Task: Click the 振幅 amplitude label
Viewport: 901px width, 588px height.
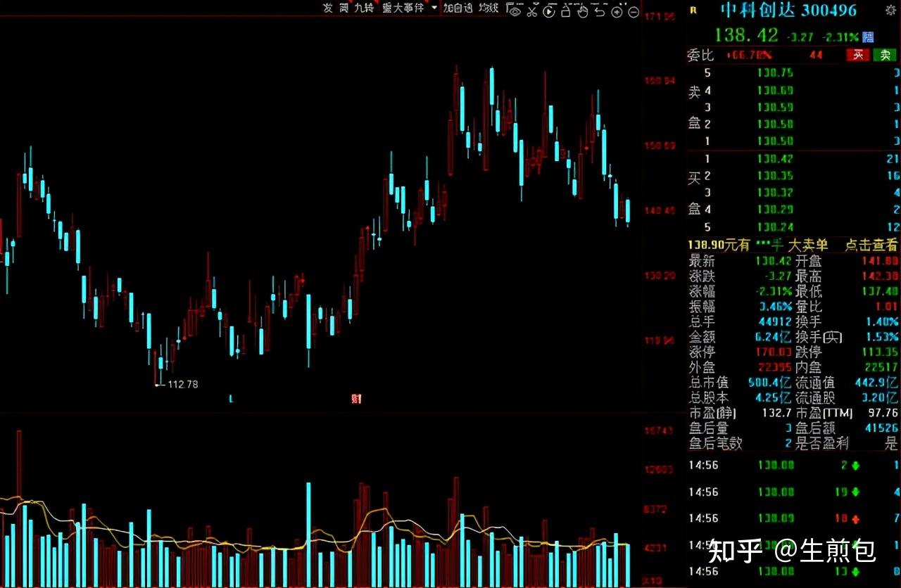Action: point(701,307)
